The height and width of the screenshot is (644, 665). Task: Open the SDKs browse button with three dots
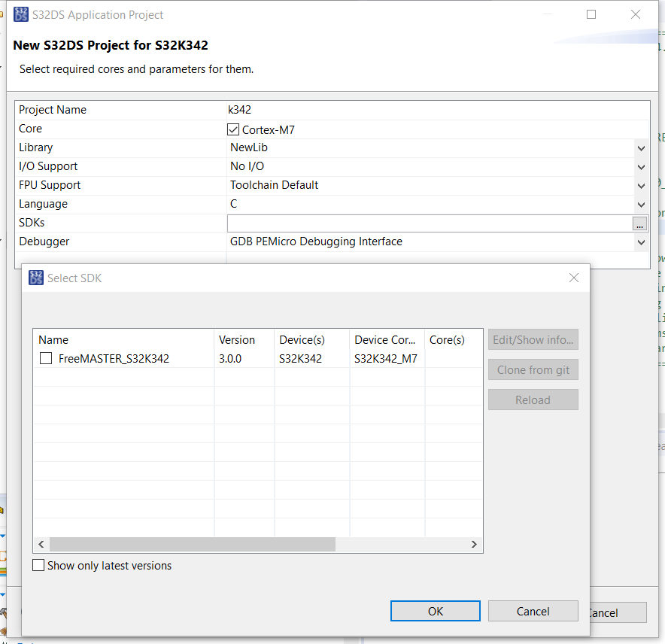point(639,223)
